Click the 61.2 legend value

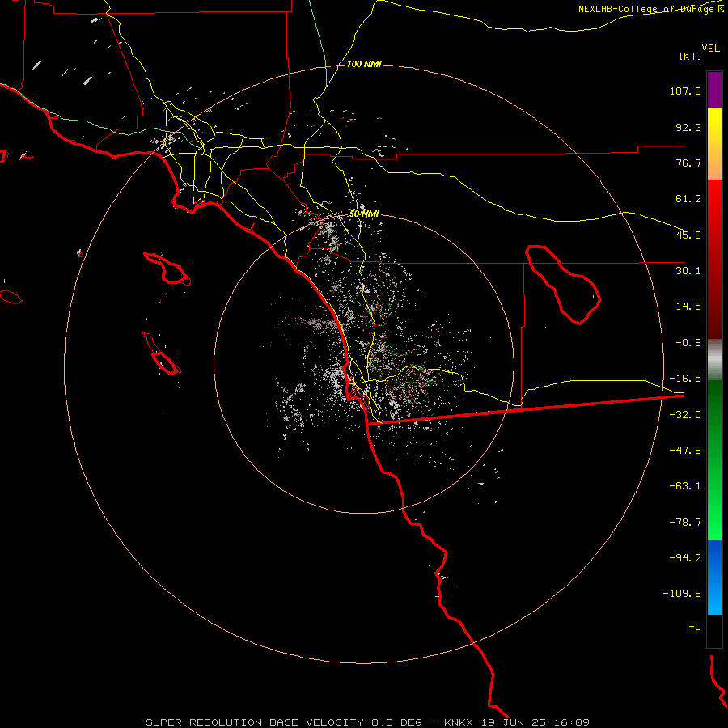click(x=688, y=199)
